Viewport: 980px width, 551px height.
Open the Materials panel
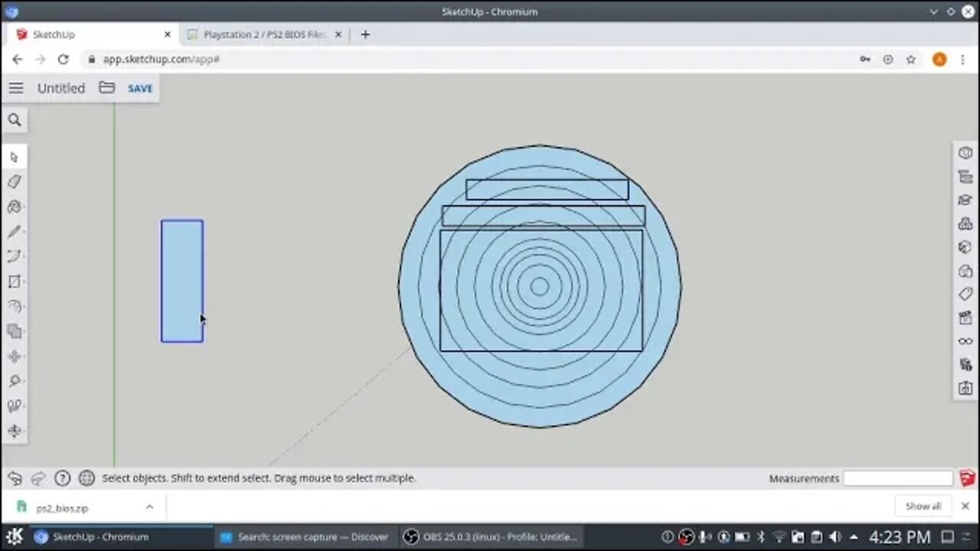tap(965, 247)
